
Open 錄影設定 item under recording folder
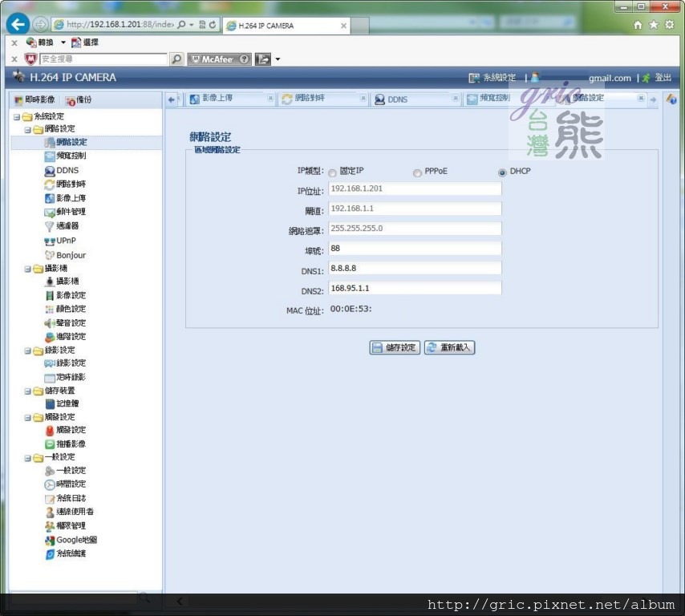(65, 363)
